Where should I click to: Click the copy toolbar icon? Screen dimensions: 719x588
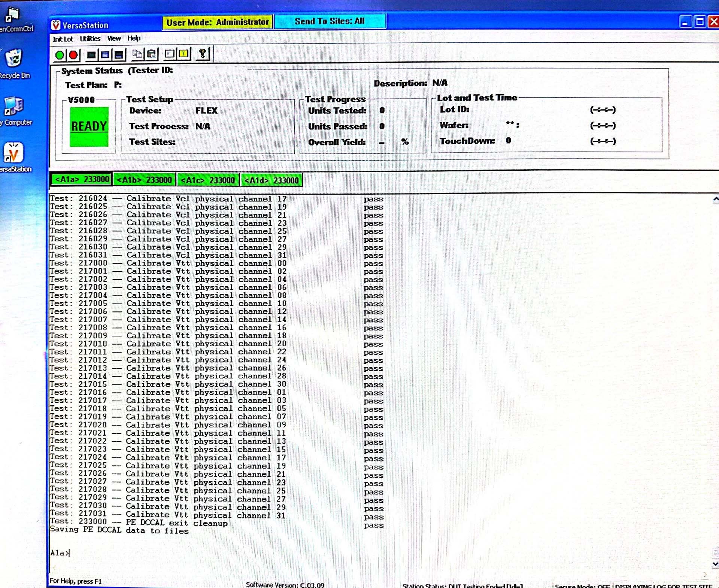pyautogui.click(x=137, y=54)
